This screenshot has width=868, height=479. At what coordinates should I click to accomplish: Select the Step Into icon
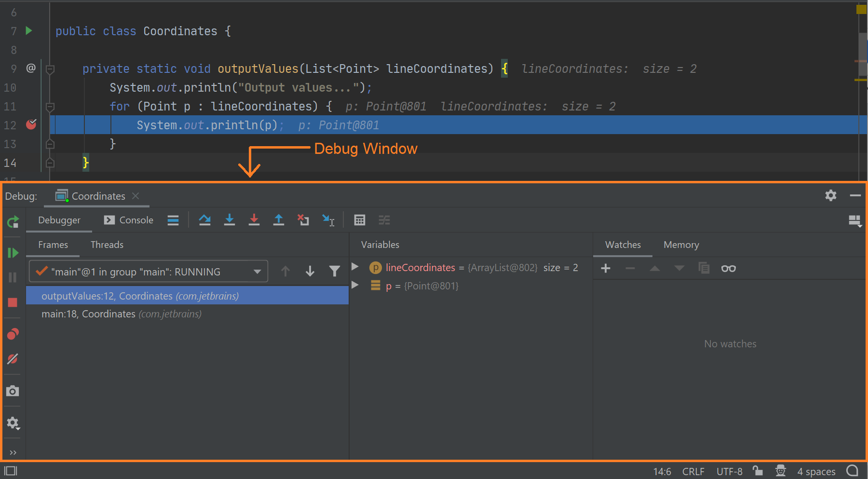point(230,220)
